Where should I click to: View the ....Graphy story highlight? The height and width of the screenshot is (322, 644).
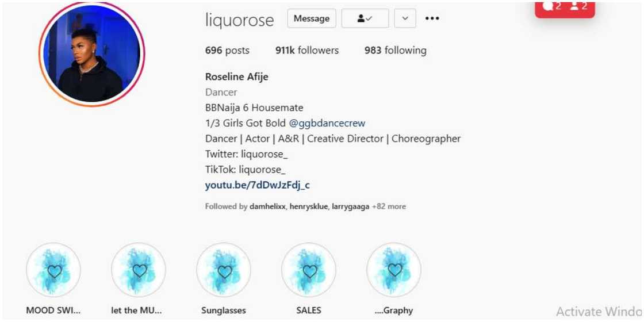[393, 270]
